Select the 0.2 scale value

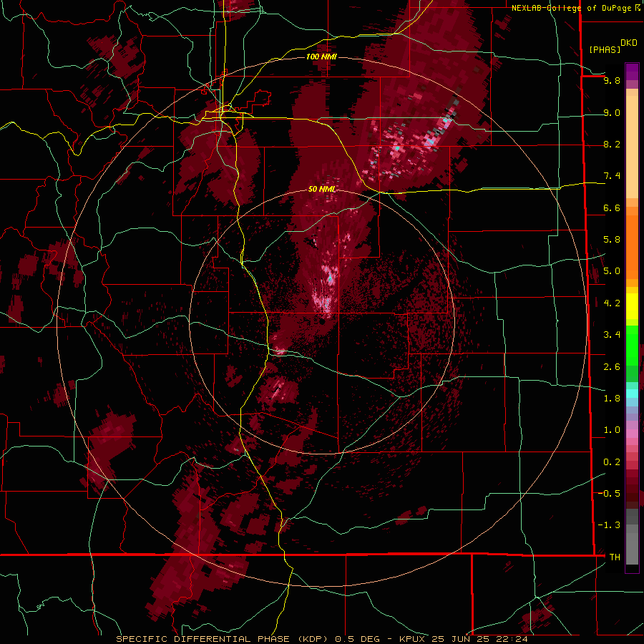pyautogui.click(x=612, y=462)
